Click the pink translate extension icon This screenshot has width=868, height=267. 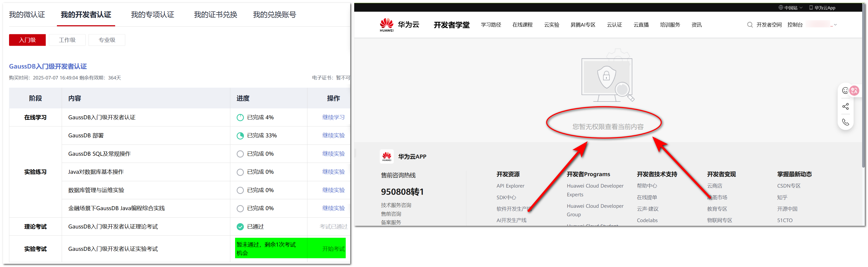click(854, 90)
